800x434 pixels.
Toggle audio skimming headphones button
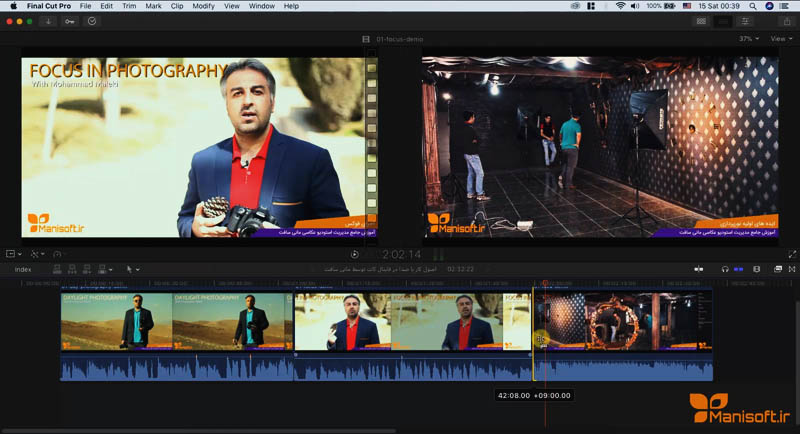click(x=725, y=269)
